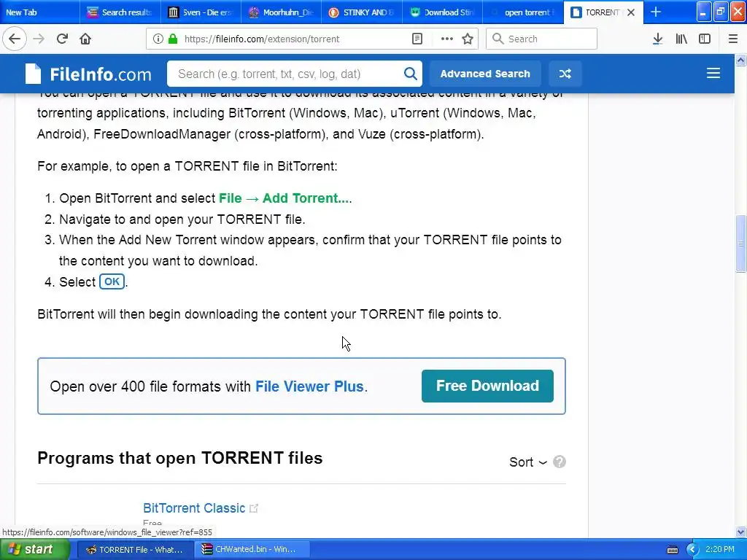
Task: Click the 'Programs that open TORRENT files' heading
Action: pos(180,458)
